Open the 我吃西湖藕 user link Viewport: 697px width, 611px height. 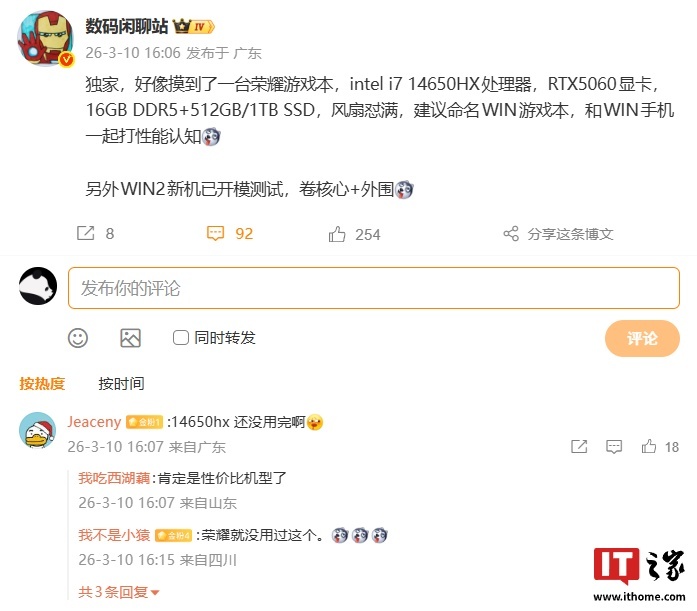click(x=114, y=478)
